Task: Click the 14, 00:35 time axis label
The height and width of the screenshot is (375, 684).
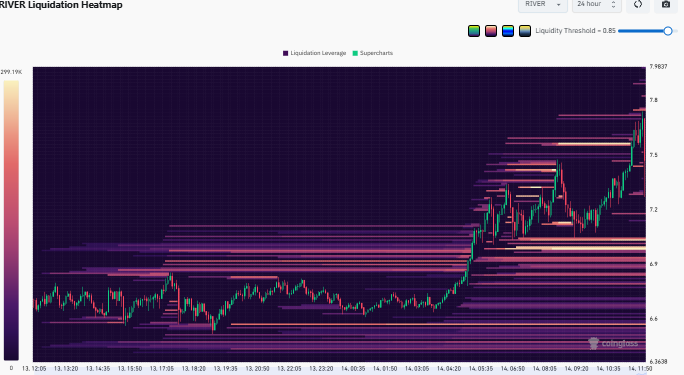Action: click(353, 368)
